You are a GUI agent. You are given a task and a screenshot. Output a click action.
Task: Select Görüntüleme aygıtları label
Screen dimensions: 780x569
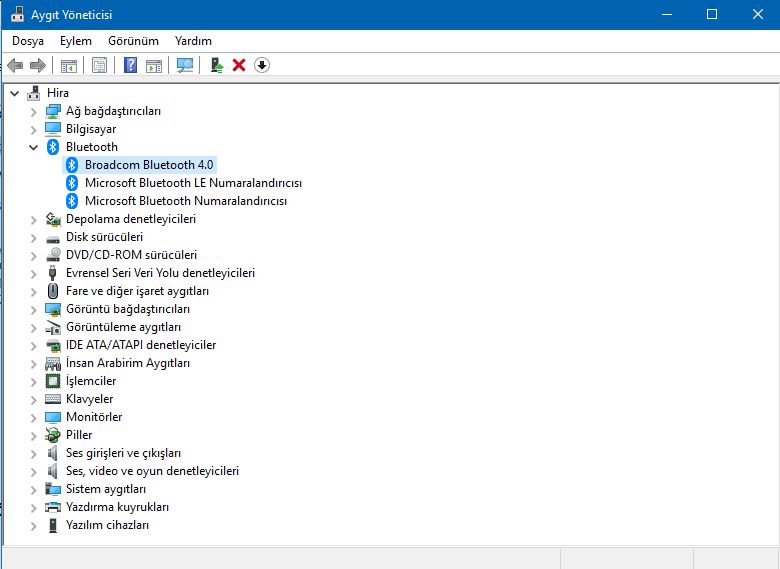(x=123, y=327)
